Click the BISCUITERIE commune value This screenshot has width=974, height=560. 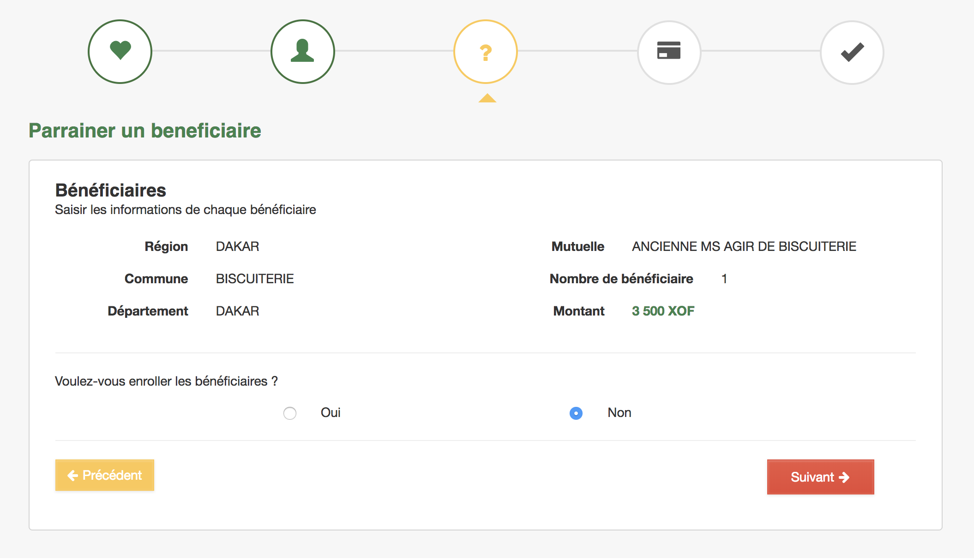(x=255, y=279)
